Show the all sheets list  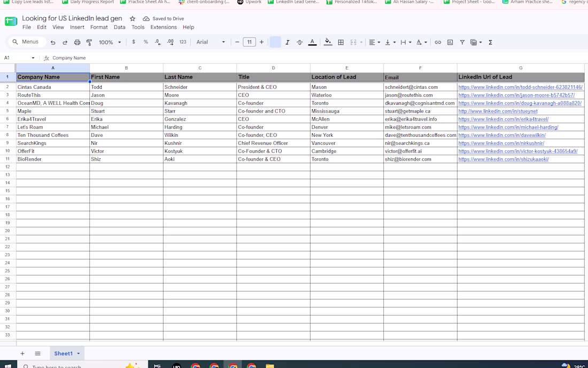(37, 354)
